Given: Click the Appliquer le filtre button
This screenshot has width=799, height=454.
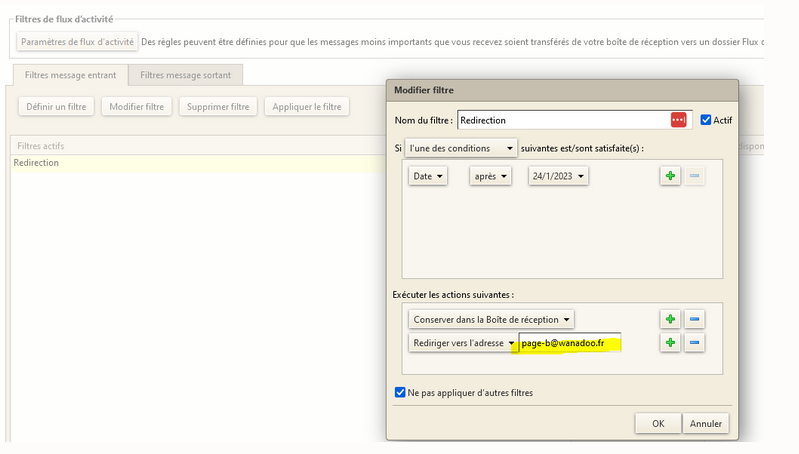Looking at the screenshot, I should click(307, 106).
